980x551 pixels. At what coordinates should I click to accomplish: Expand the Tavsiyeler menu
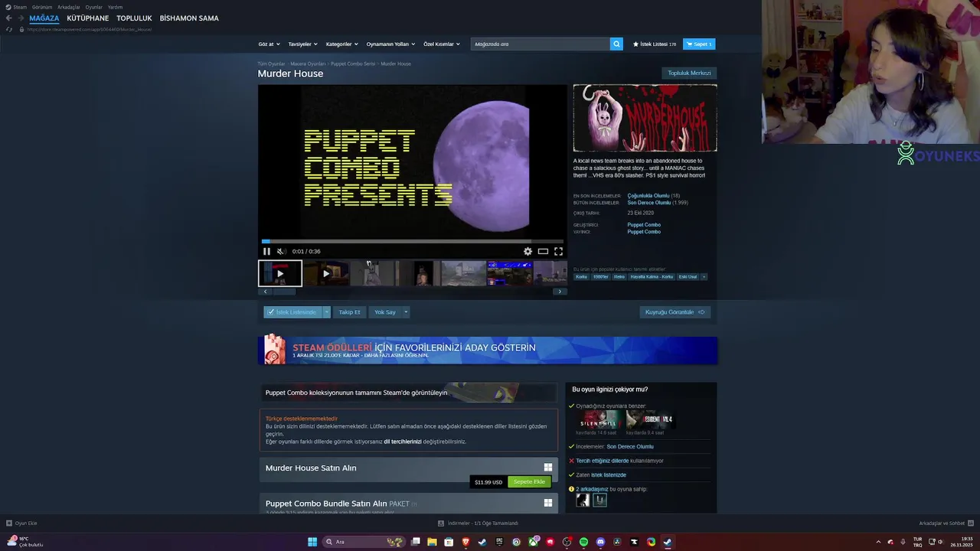point(302,44)
